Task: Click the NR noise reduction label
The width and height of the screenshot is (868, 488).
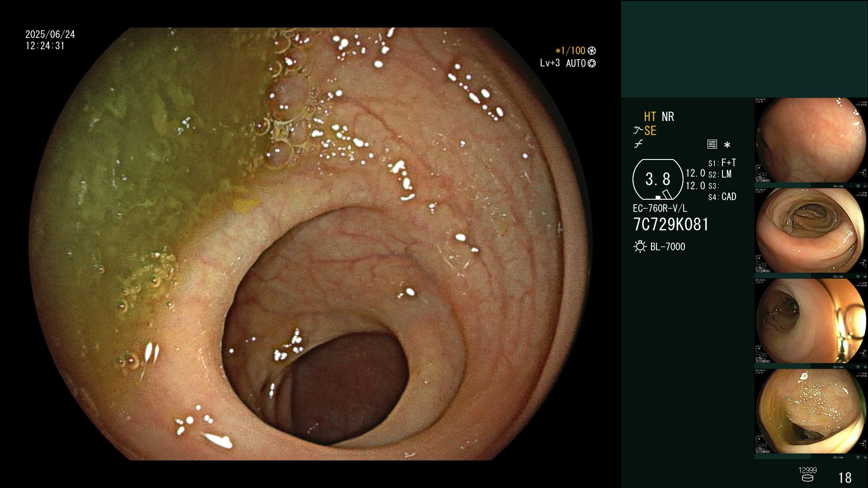Action: 668,117
